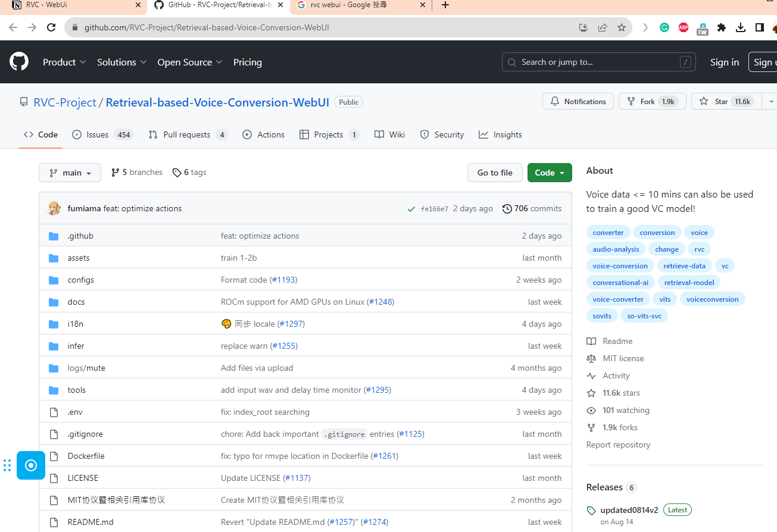This screenshot has width=777, height=532.
Task: Click the Notifications button
Action: (578, 102)
